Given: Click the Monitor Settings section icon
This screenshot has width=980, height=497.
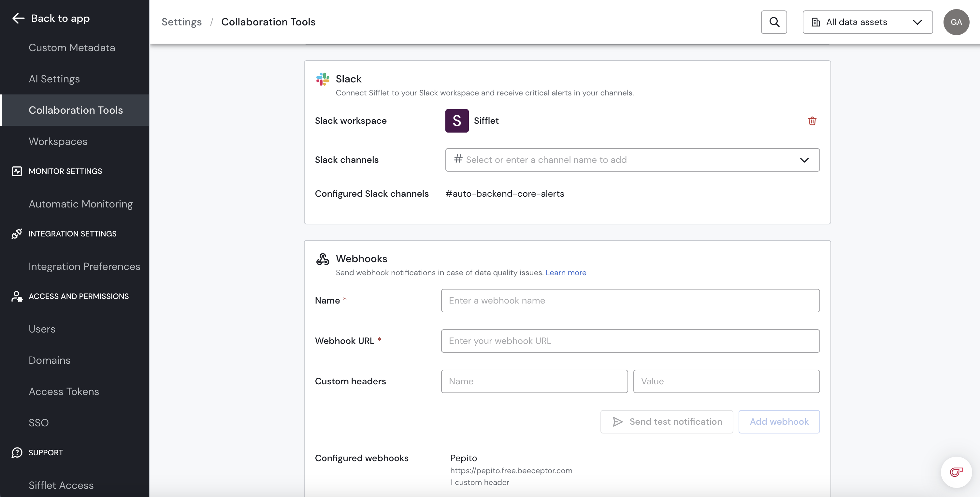Looking at the screenshot, I should click(17, 171).
